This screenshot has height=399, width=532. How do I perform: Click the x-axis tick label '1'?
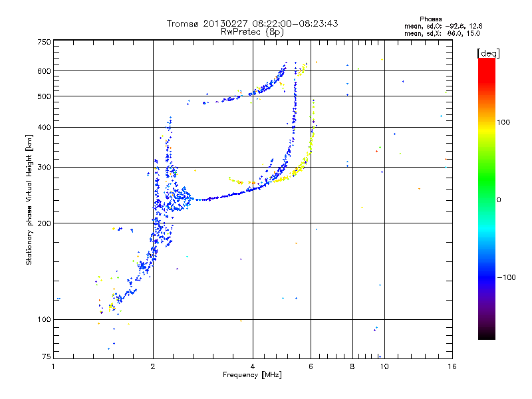point(53,366)
